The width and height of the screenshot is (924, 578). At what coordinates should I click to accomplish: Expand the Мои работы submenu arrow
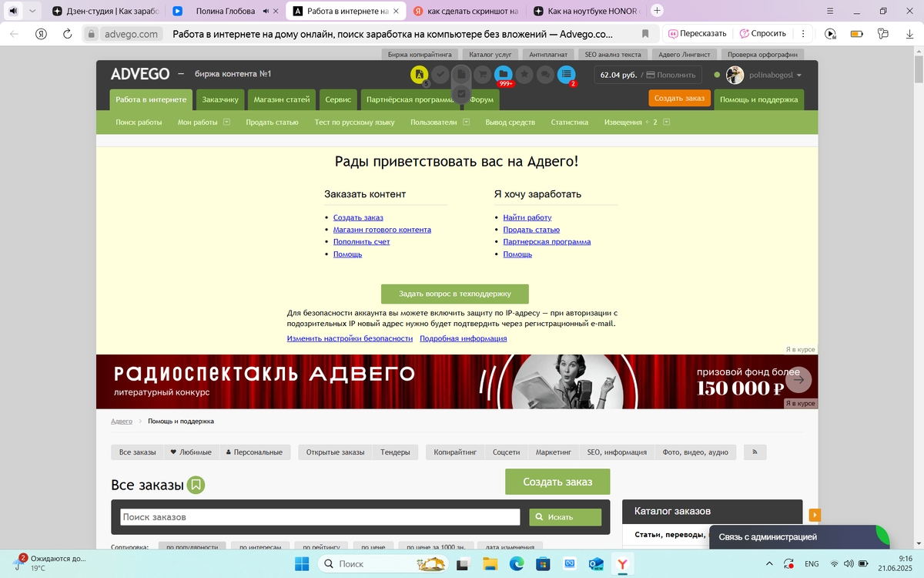click(226, 122)
